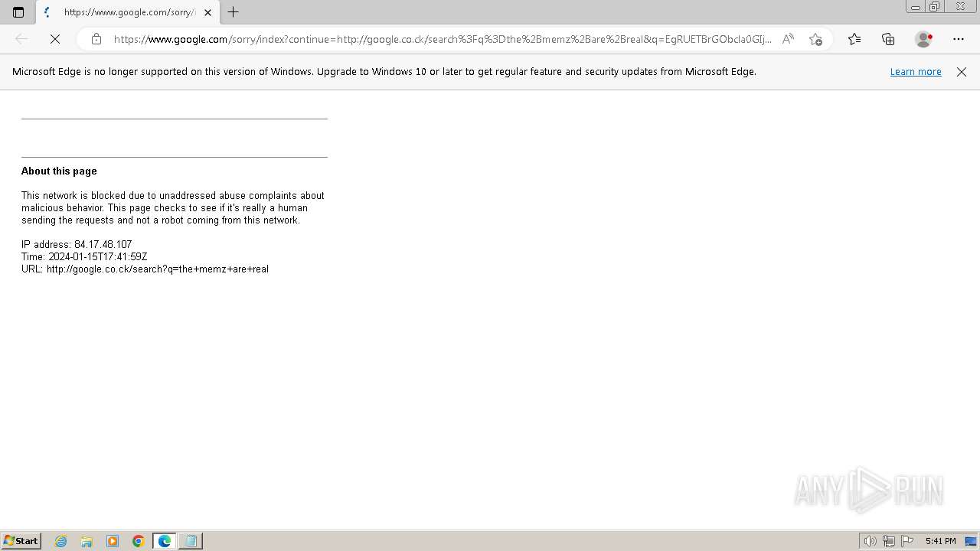The image size is (980, 551).
Task: Open network status tray icon
Action: pos(889,541)
